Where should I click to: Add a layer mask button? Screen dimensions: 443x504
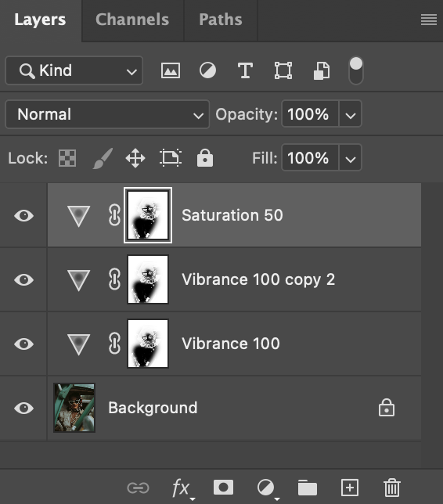pos(223,488)
